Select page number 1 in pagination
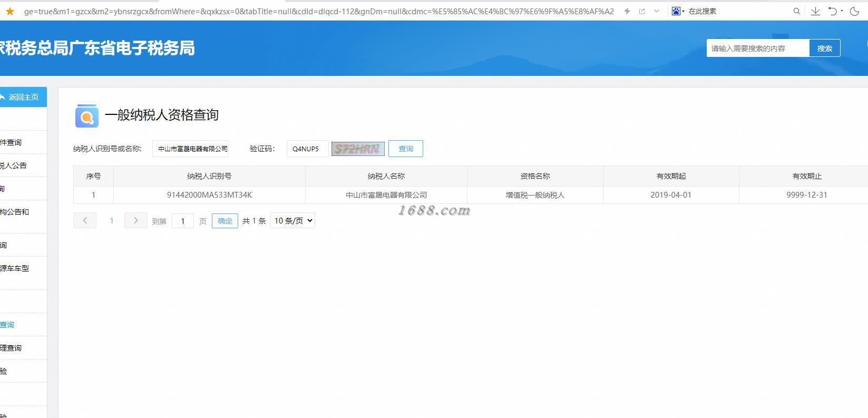Image resolution: width=868 pixels, height=418 pixels. click(111, 220)
